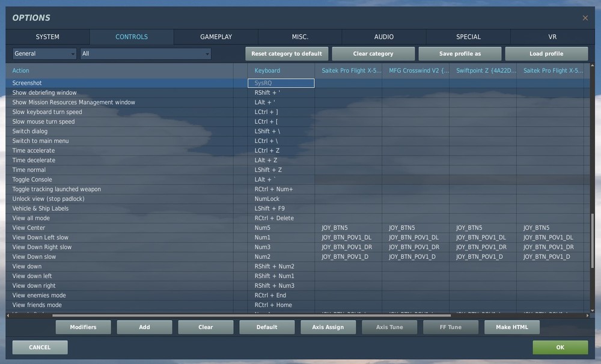Open the All category dropdown
Viewport: 601px width, 364px height.
point(145,53)
